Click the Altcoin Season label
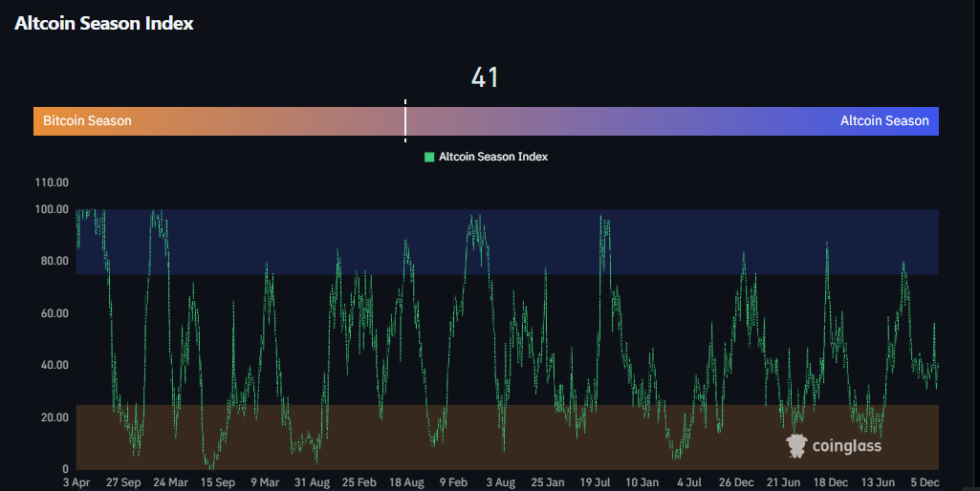Image resolution: width=980 pixels, height=491 pixels. pyautogui.click(x=884, y=120)
